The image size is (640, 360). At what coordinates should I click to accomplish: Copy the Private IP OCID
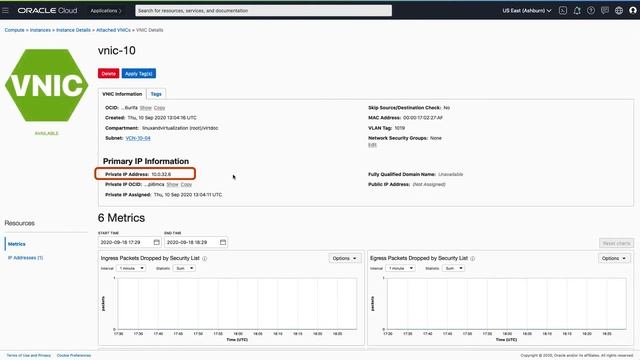[186, 184]
